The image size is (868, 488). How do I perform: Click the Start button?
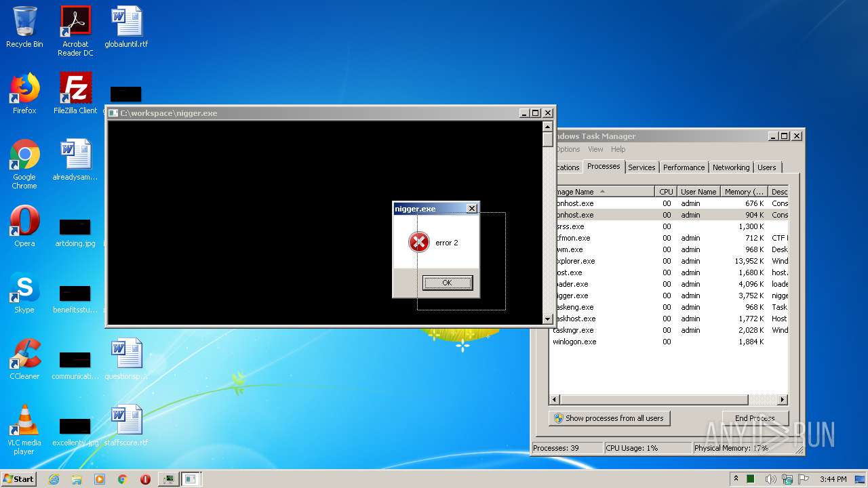click(19, 479)
